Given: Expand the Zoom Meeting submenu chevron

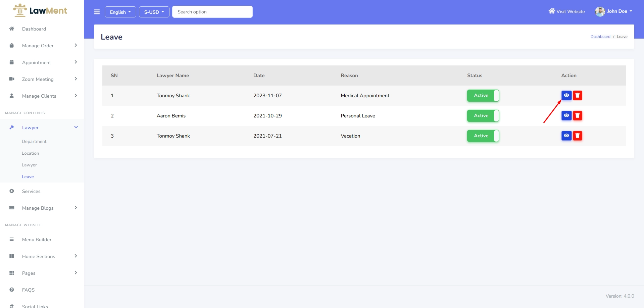Looking at the screenshot, I should point(76,79).
